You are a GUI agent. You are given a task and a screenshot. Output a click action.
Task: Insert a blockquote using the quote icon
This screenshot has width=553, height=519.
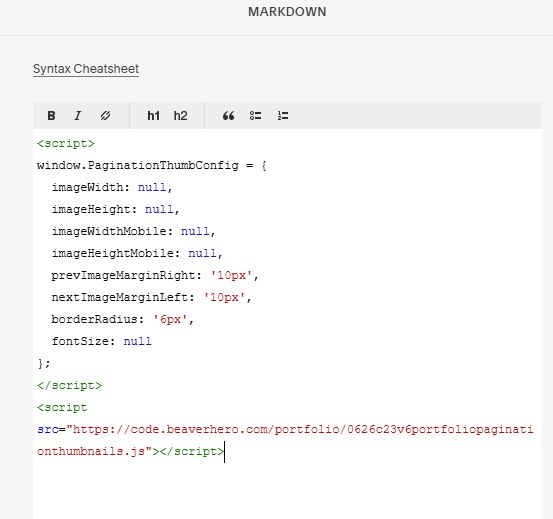point(229,116)
